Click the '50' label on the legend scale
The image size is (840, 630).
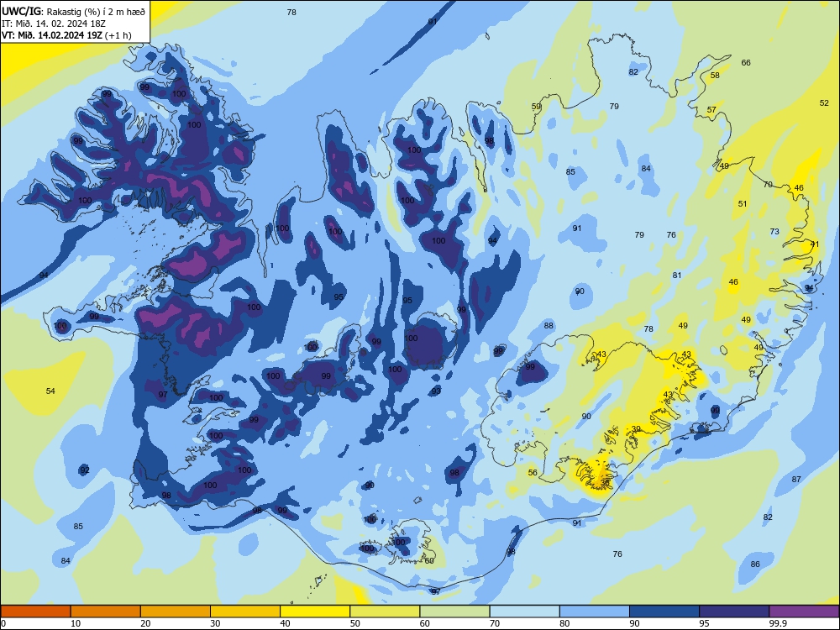point(355,623)
